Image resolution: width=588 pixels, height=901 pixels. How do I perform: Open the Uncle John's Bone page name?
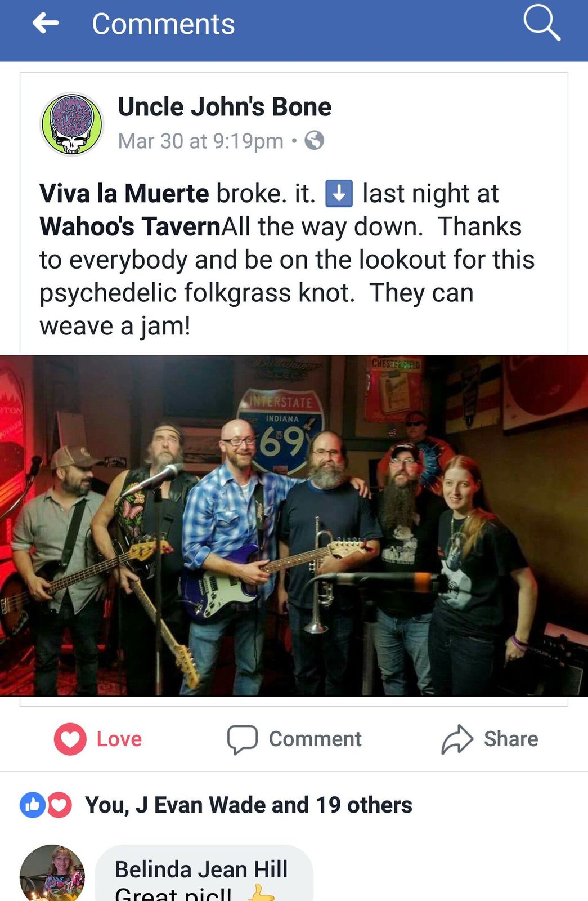[x=225, y=106]
